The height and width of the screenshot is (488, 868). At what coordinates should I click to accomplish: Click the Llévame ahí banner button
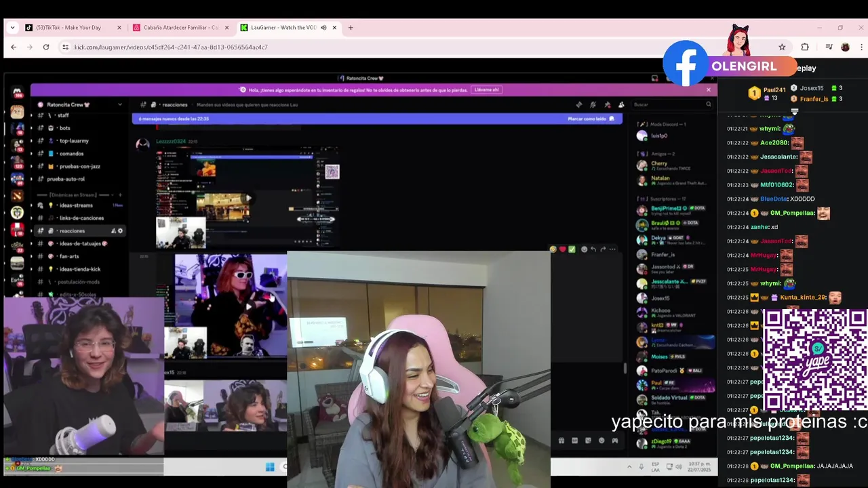coord(487,89)
